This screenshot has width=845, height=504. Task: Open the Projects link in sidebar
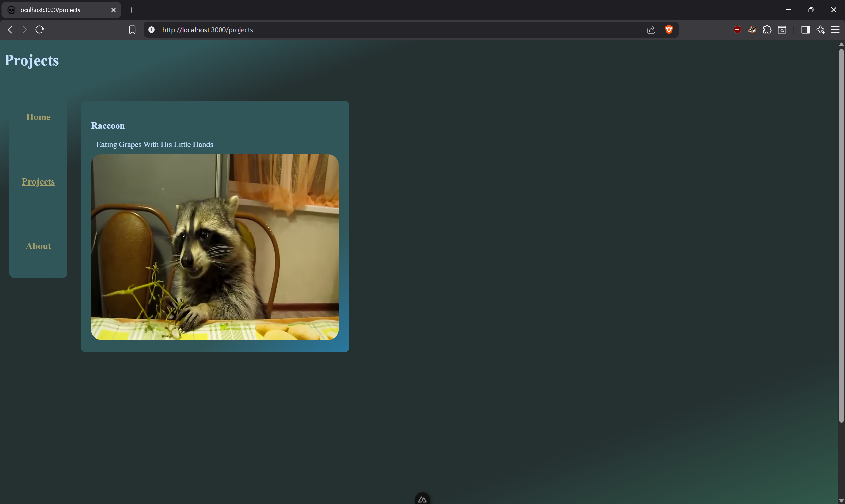[38, 182]
